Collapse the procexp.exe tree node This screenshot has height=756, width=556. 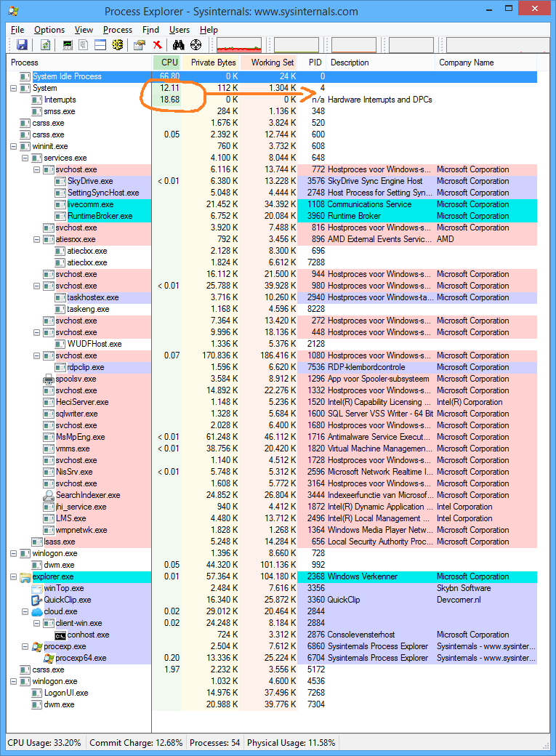pos(25,646)
